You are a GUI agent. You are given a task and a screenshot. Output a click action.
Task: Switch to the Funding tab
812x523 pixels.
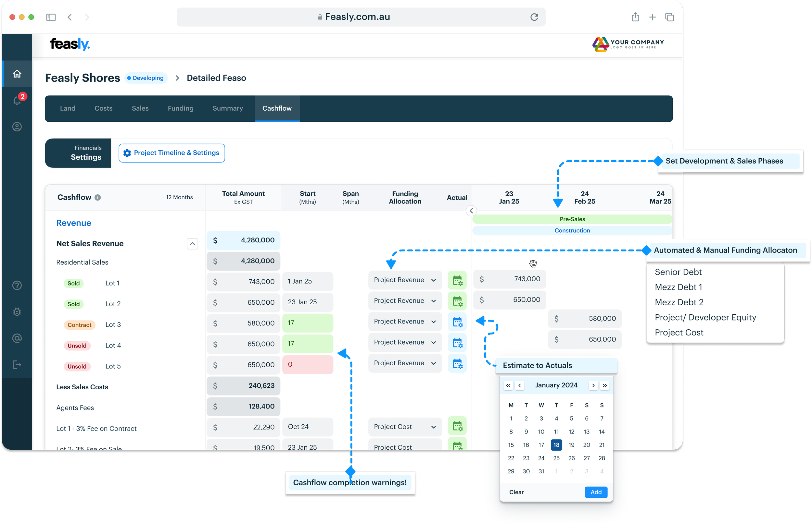click(x=181, y=108)
